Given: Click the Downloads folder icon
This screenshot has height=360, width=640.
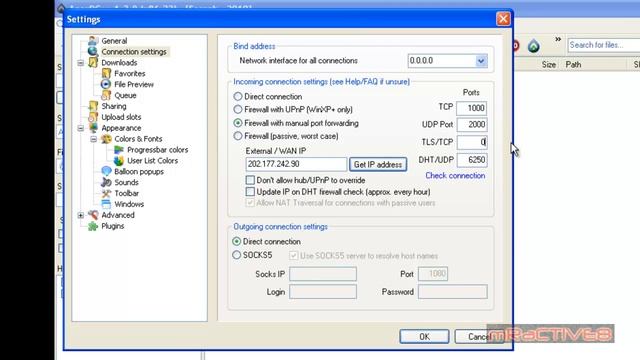Looking at the screenshot, I should [x=93, y=62].
